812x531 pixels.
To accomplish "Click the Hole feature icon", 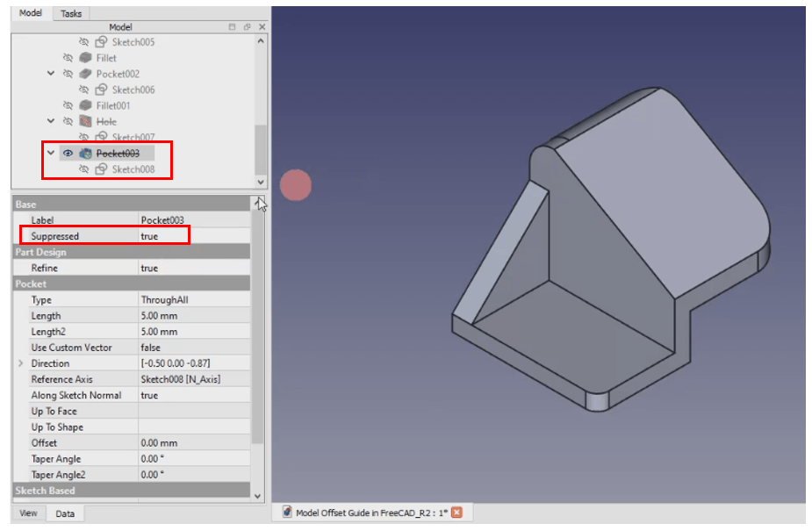I will coord(85,122).
